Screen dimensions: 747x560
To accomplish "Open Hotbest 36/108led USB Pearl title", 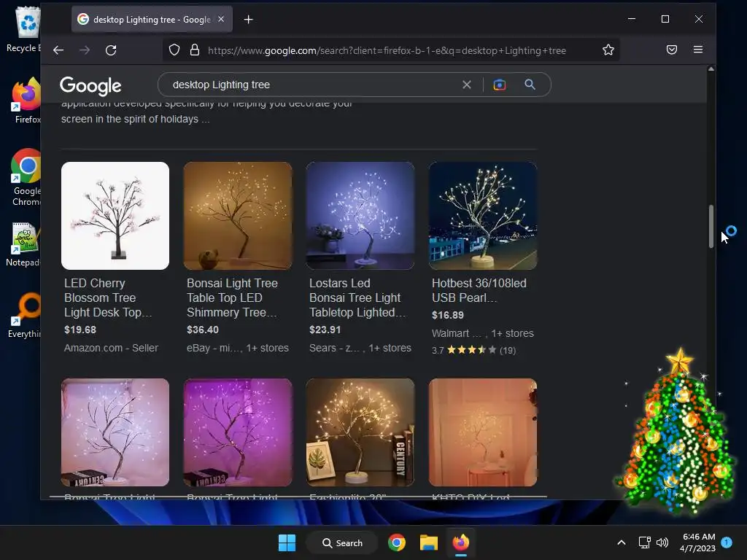I will tap(479, 290).
